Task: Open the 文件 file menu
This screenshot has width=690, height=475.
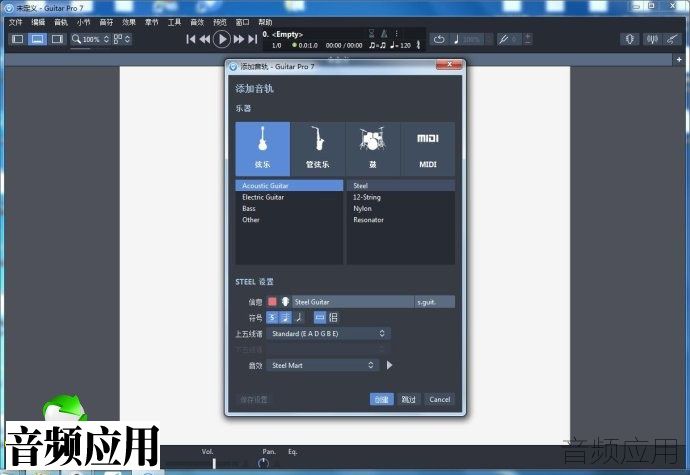Action: point(15,22)
